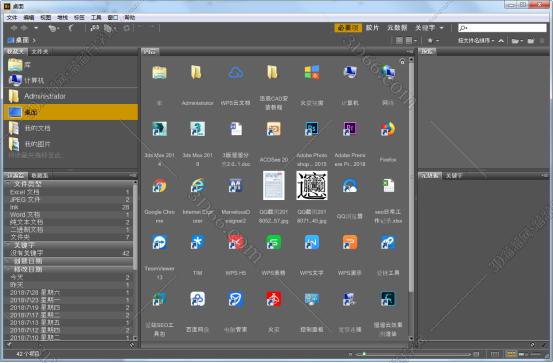
Task: Click the forward navigation arrow
Action: coord(24,28)
